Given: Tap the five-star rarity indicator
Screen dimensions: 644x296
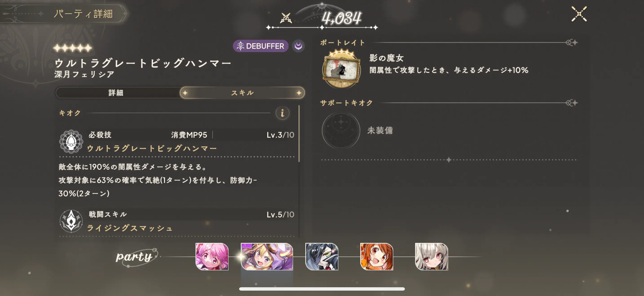Looking at the screenshot, I should click(73, 47).
